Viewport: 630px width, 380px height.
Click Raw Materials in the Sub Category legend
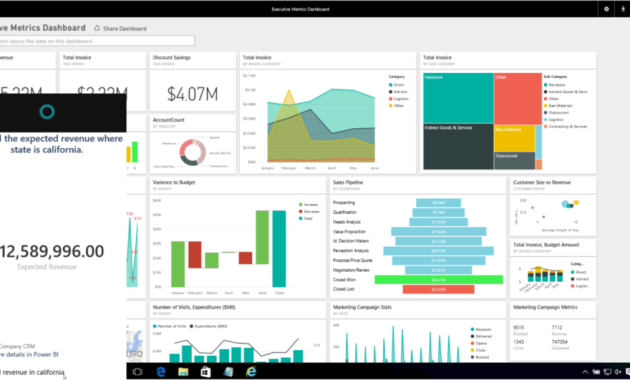558,106
